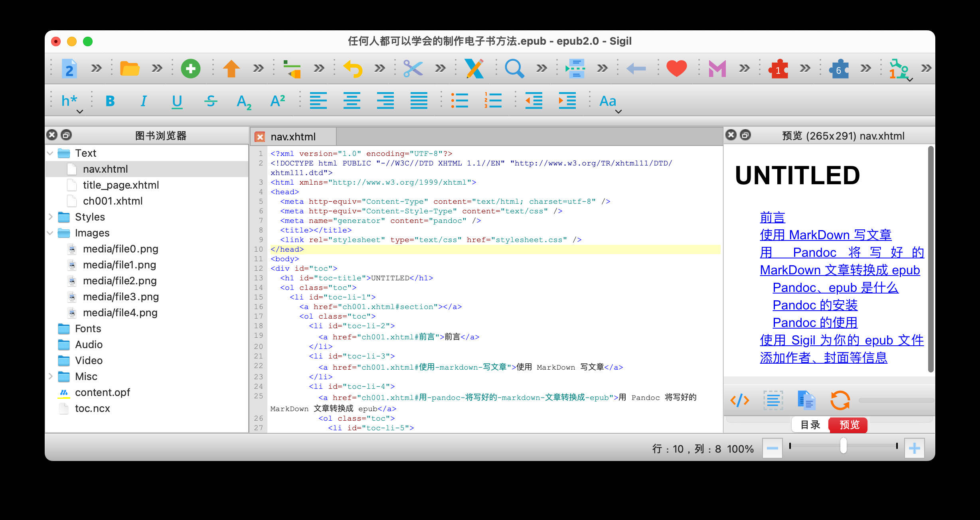
Task: Center align text
Action: point(352,100)
